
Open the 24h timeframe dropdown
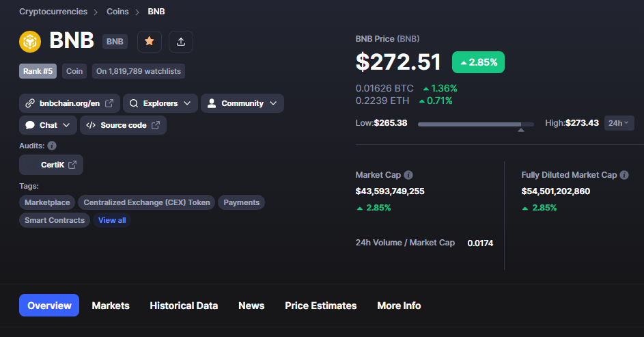click(619, 123)
